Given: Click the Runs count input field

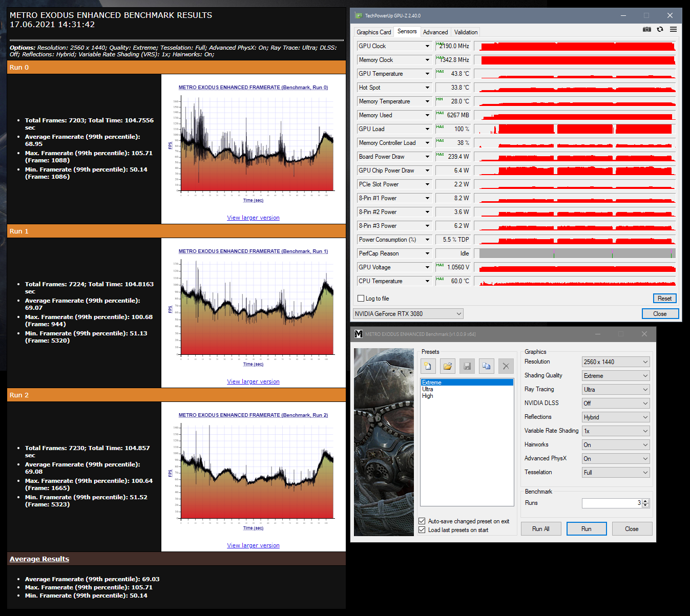Looking at the screenshot, I should coord(612,503).
